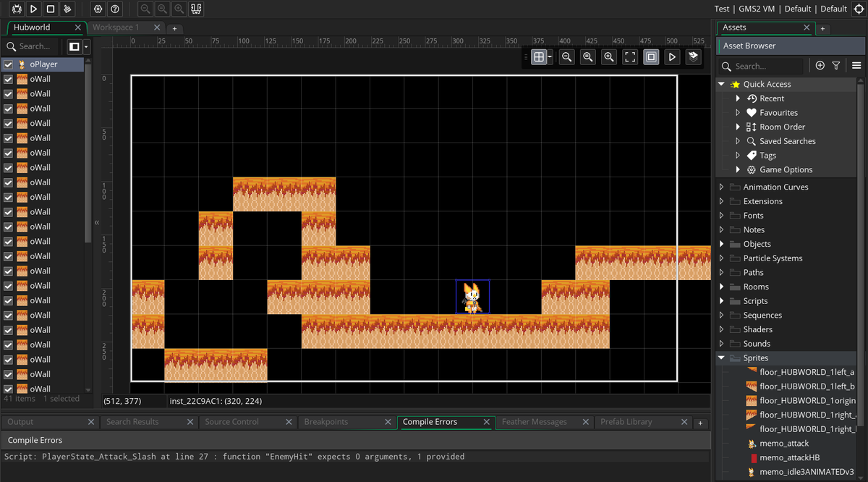Close the Hubworld tab

point(78,28)
